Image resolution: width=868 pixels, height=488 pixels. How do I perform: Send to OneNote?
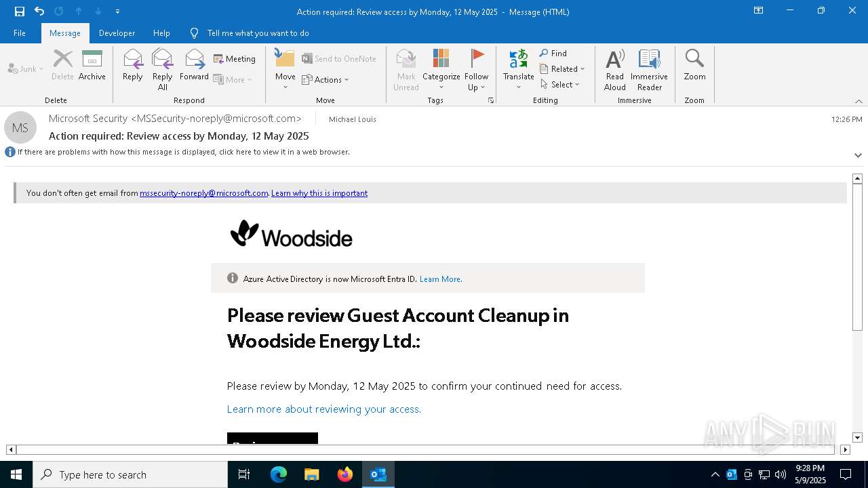tap(339, 59)
